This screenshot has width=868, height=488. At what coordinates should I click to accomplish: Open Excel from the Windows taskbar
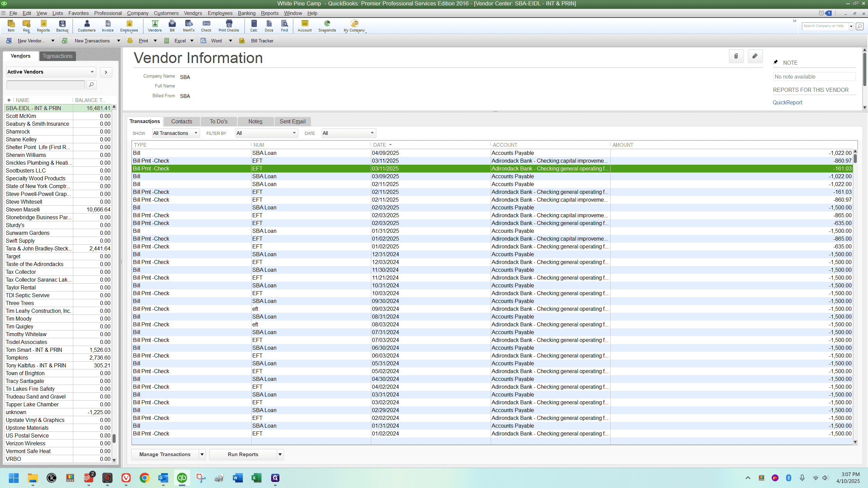(257, 478)
